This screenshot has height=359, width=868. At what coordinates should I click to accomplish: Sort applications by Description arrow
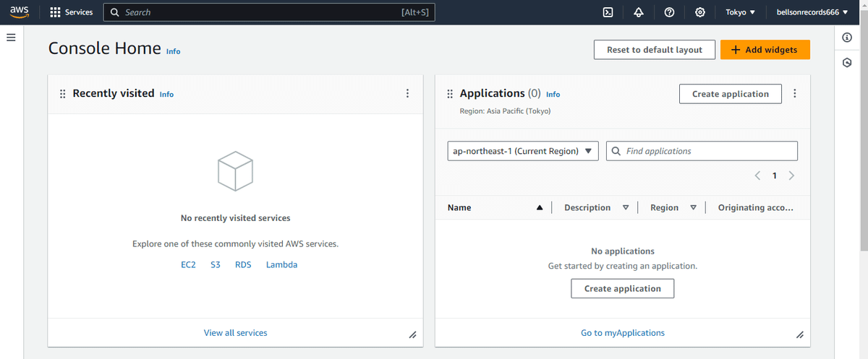tap(626, 207)
